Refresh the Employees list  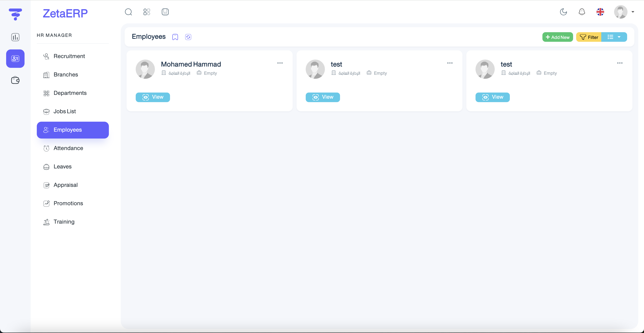pyautogui.click(x=188, y=37)
